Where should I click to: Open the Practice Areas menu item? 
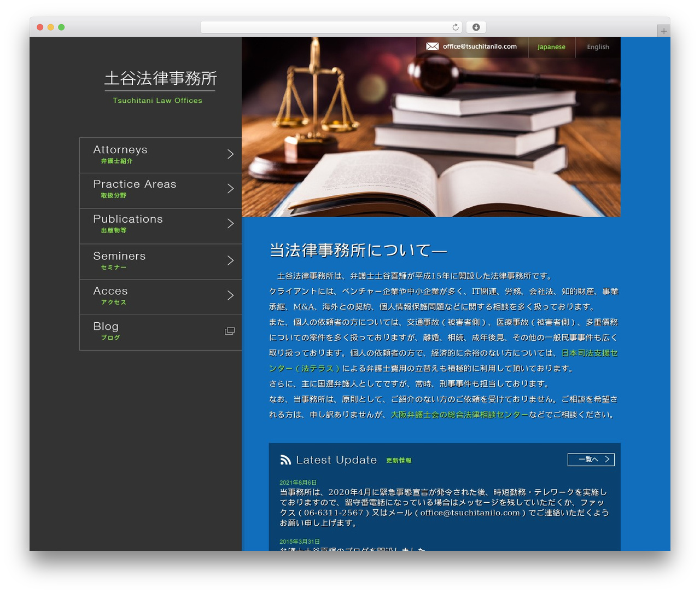tap(161, 191)
